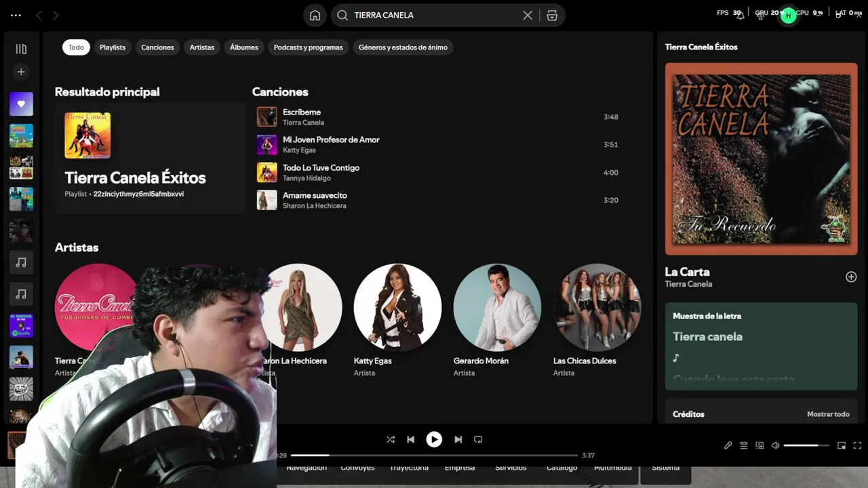Open Muestra de la letra lyrics card

coord(761,346)
